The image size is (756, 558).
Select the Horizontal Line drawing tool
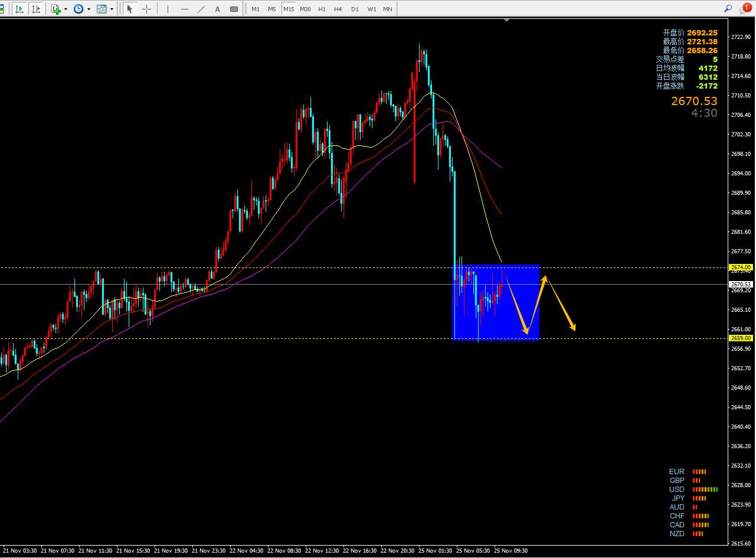185,9
